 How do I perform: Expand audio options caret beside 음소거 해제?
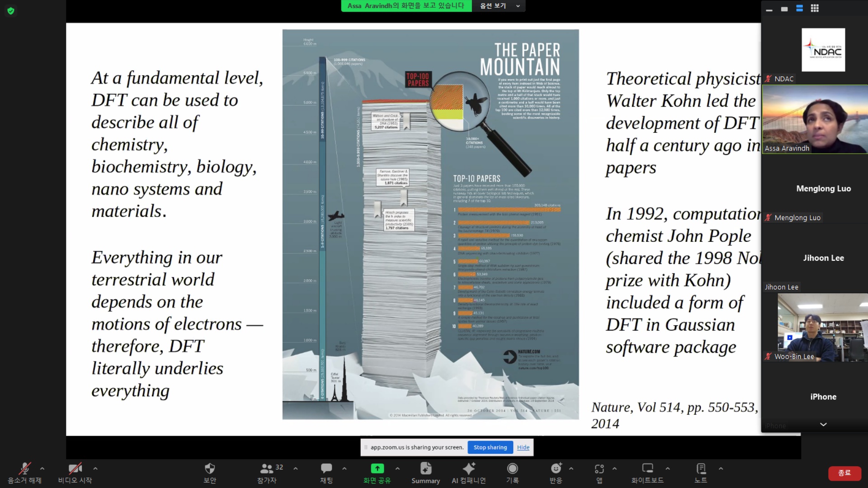click(42, 469)
